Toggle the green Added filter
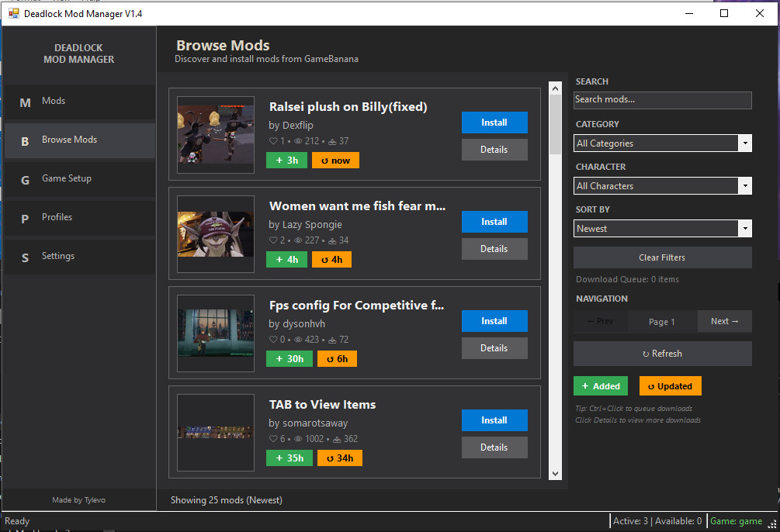This screenshot has height=532, width=780. tap(600, 385)
